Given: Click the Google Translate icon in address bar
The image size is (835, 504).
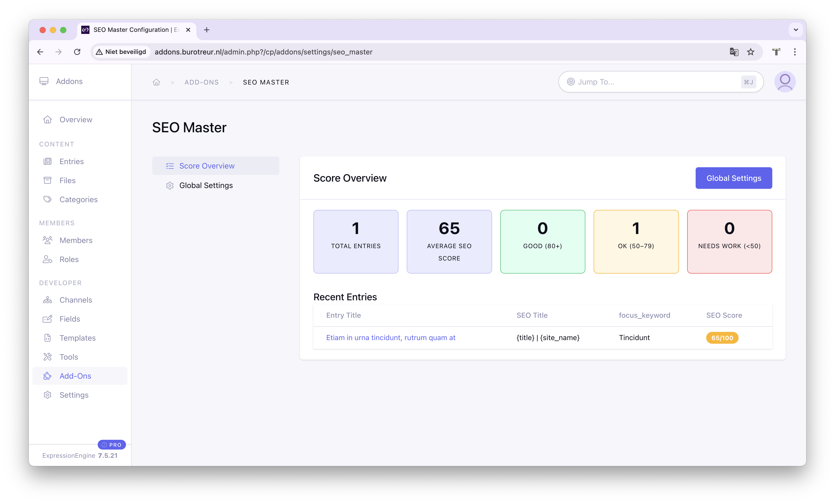Looking at the screenshot, I should [x=734, y=52].
